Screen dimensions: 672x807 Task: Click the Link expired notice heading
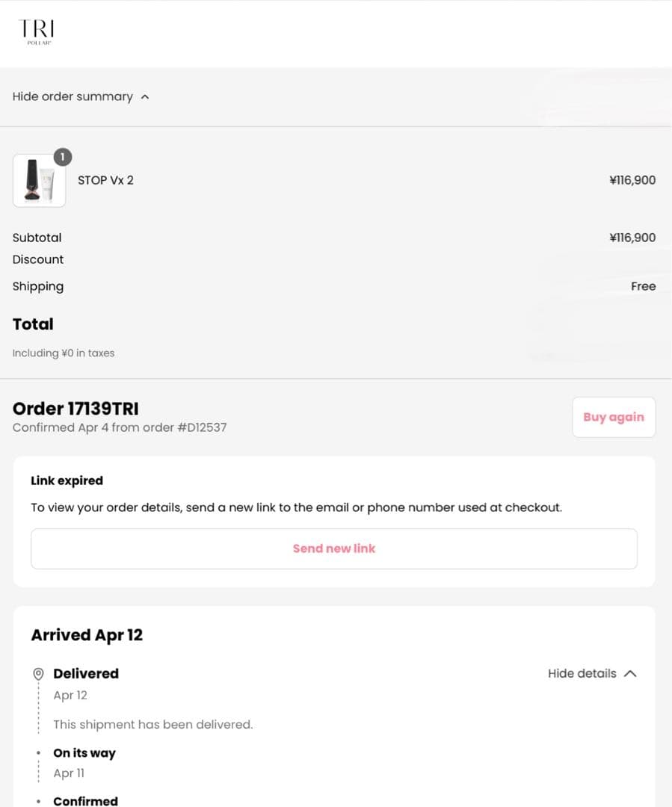[x=67, y=480]
